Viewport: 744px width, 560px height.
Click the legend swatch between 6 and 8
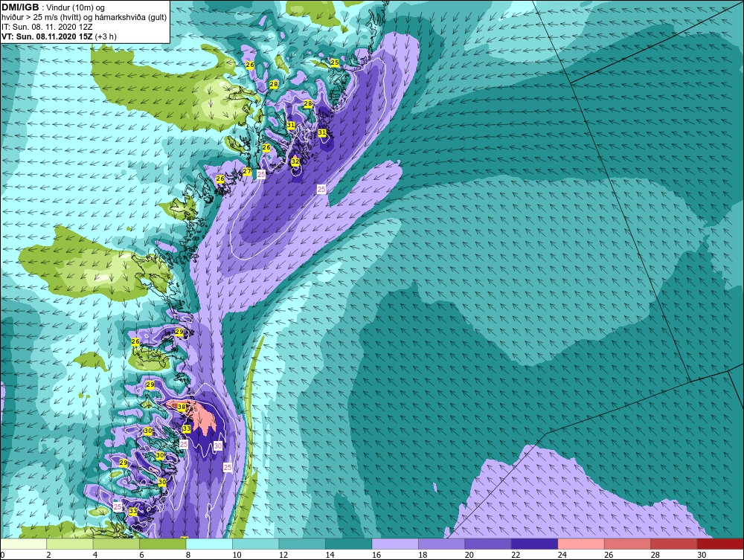click(x=163, y=544)
